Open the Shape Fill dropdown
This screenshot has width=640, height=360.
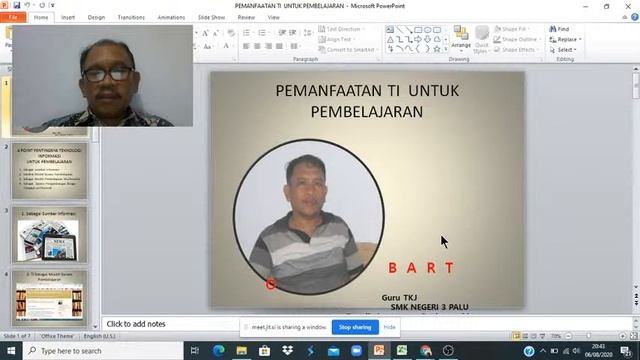[511, 29]
